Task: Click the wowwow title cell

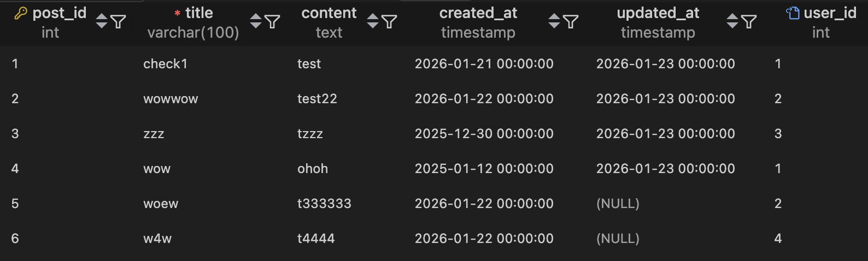Action: [x=171, y=99]
